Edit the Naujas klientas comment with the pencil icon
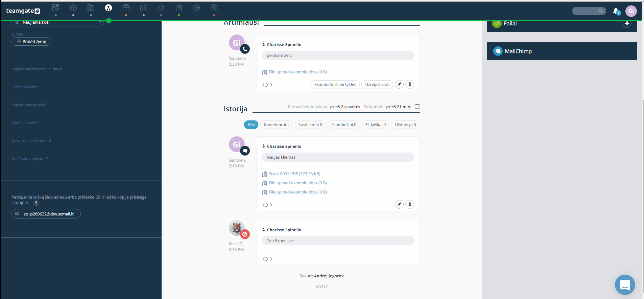 coord(399,204)
